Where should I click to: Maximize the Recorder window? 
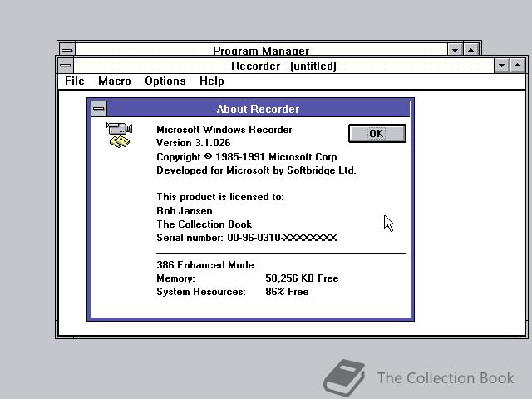pyautogui.click(x=517, y=66)
